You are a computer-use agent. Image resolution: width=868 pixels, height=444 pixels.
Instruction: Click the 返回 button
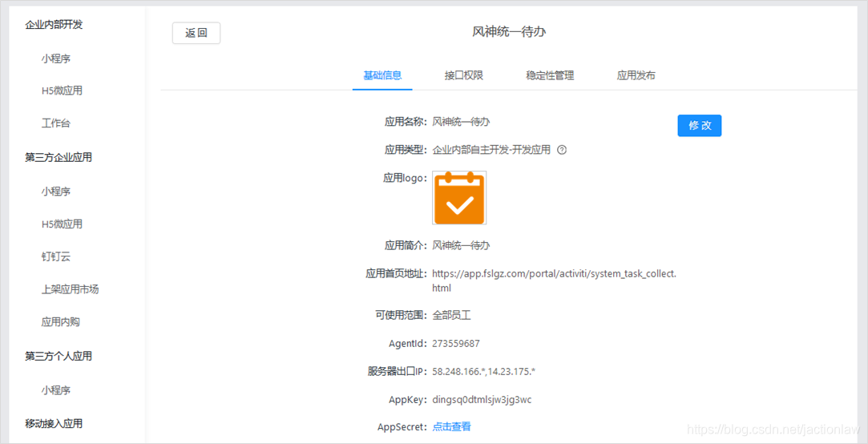coord(196,33)
